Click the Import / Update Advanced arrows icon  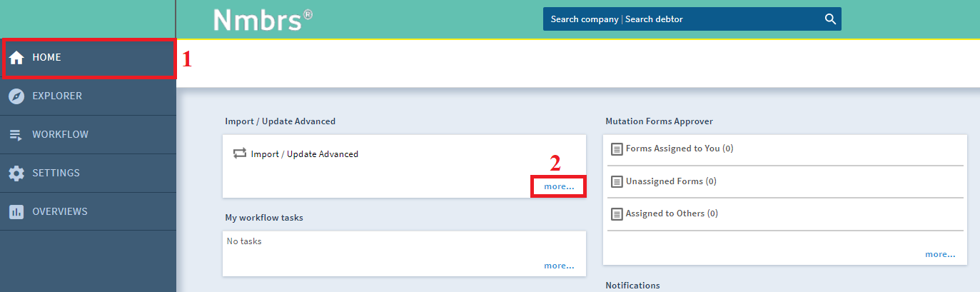click(x=240, y=153)
